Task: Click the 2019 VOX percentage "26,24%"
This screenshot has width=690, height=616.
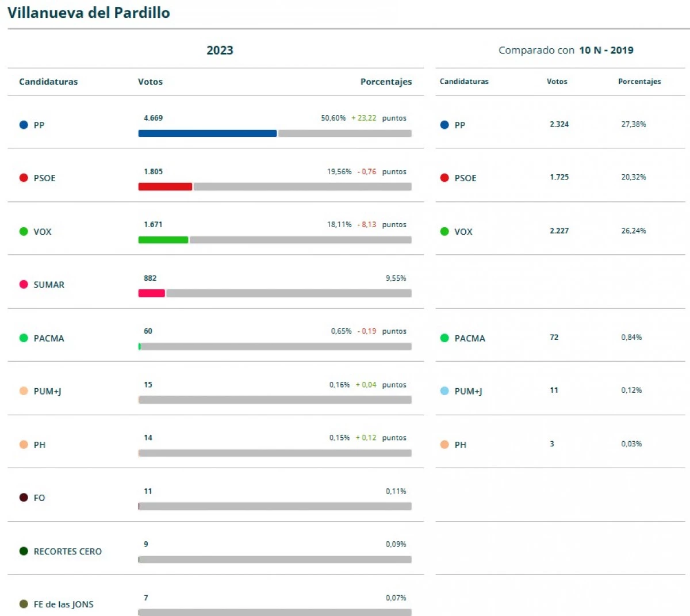Action: tap(633, 231)
